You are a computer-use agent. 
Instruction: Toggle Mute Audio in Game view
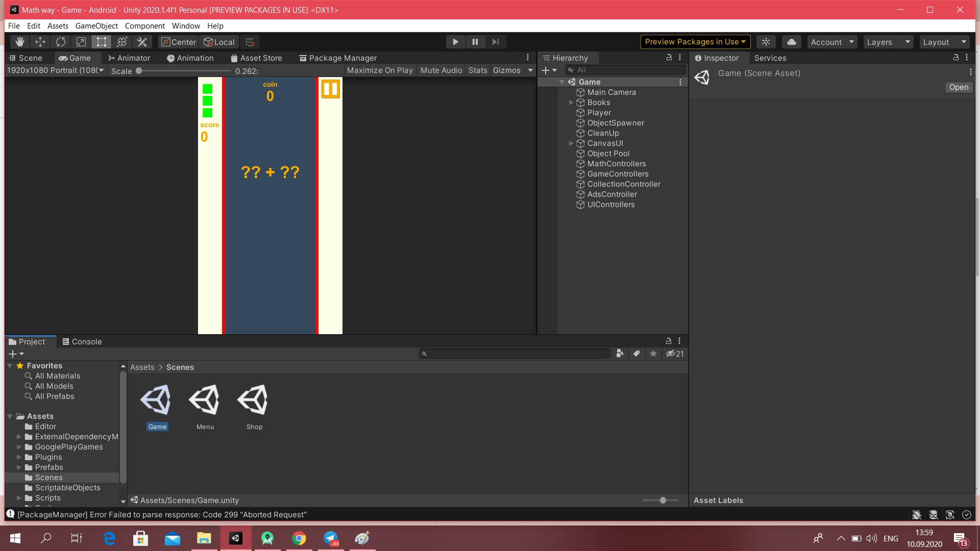[x=440, y=70]
